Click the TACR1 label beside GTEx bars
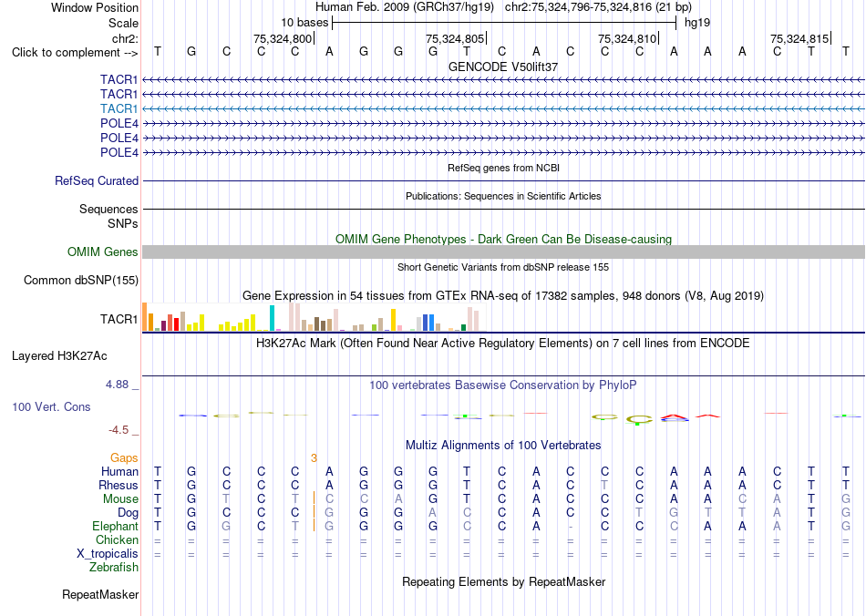 pos(119,320)
